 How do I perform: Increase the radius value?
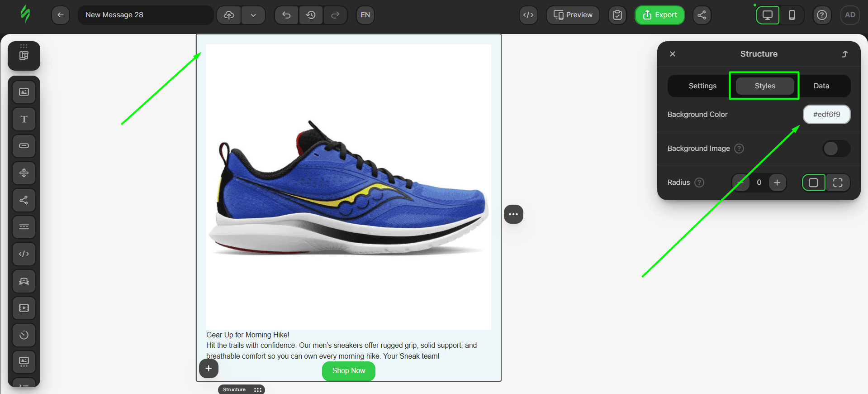point(777,183)
